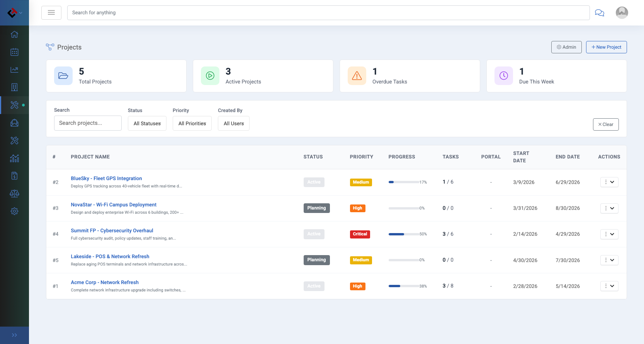The height and width of the screenshot is (344, 644).
Task: Expand the sidebar with the double-chevron button
Action: click(x=14, y=335)
